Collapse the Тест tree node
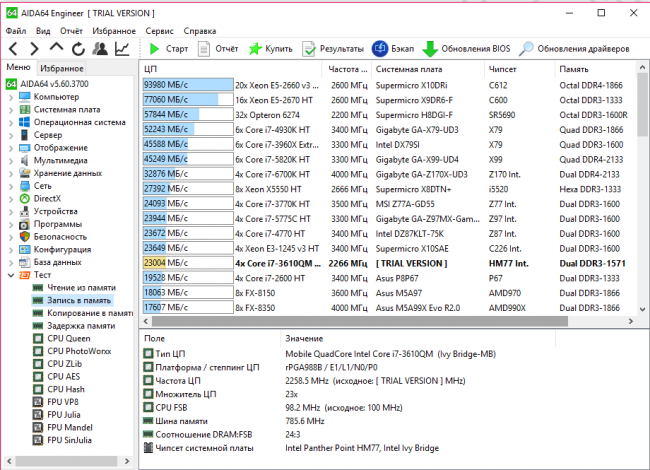This screenshot has height=470, width=650. 10,274
